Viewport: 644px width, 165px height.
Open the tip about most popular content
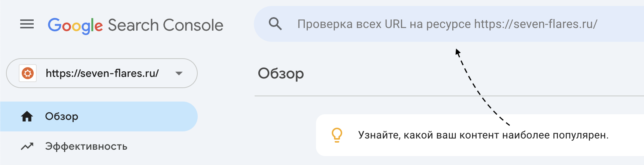click(x=483, y=135)
